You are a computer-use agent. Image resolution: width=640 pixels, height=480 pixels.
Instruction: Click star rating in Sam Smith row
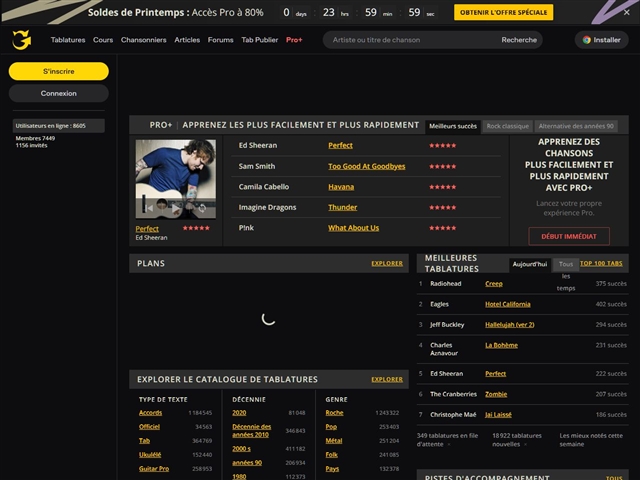pos(442,167)
